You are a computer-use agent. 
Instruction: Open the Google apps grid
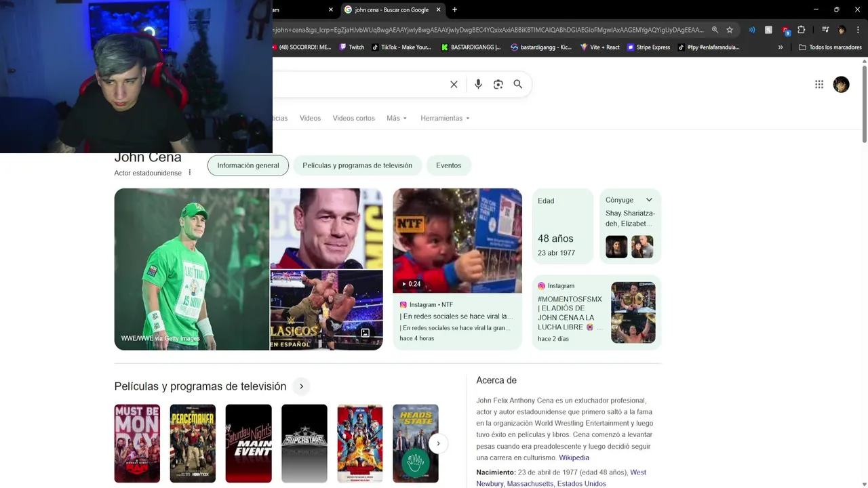819,84
